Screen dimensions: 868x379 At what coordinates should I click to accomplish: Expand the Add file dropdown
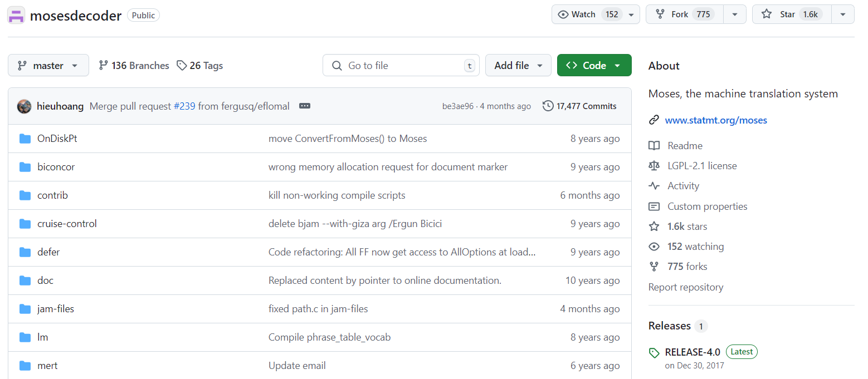pos(518,66)
